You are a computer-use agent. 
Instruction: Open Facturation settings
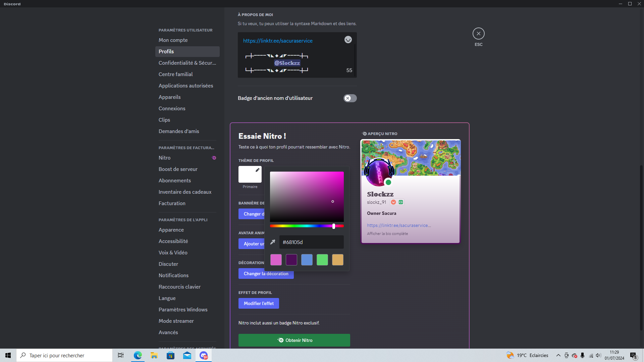[187, 203]
